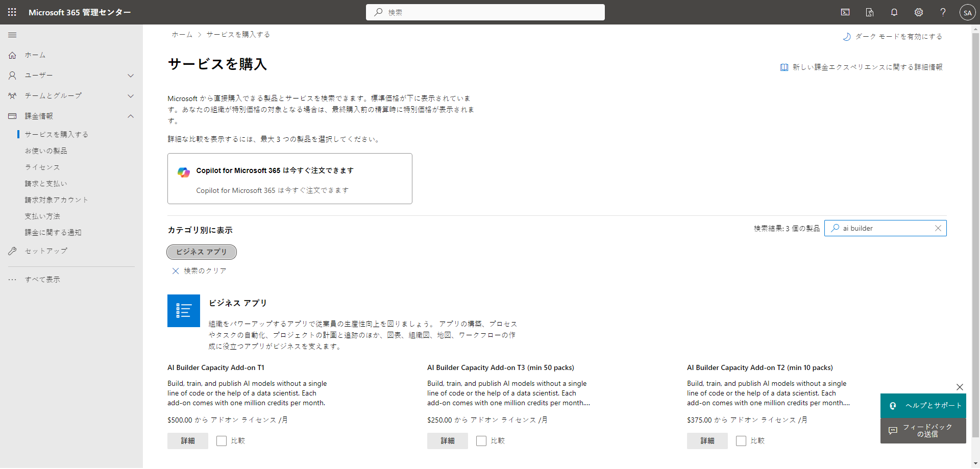Open the notifications bell icon
Screen dimensions: 980x469
(x=894, y=12)
